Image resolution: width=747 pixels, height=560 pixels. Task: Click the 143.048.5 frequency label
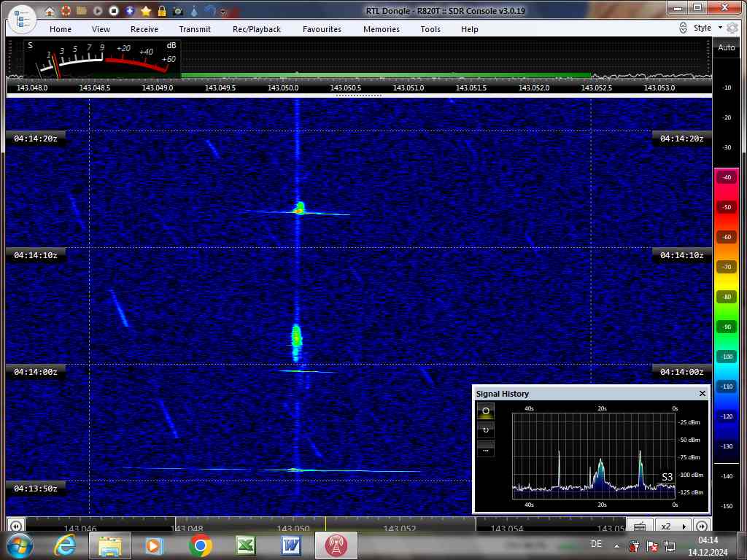95,87
